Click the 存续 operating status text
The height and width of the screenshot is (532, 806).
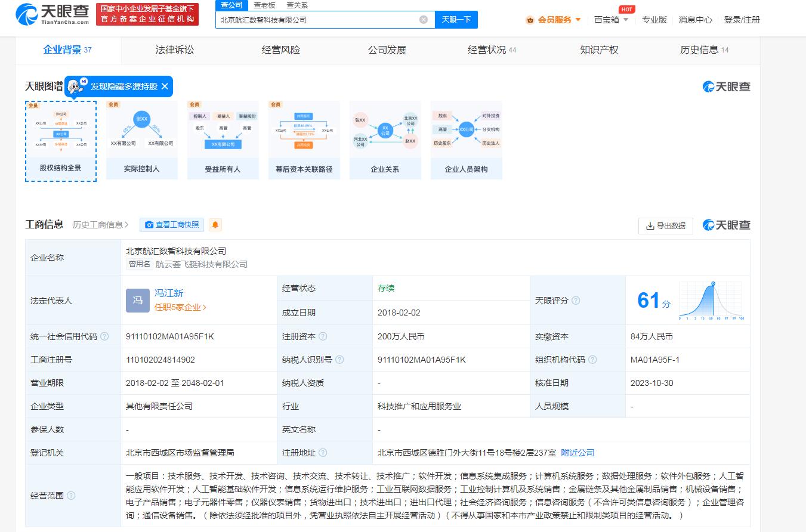tap(386, 288)
